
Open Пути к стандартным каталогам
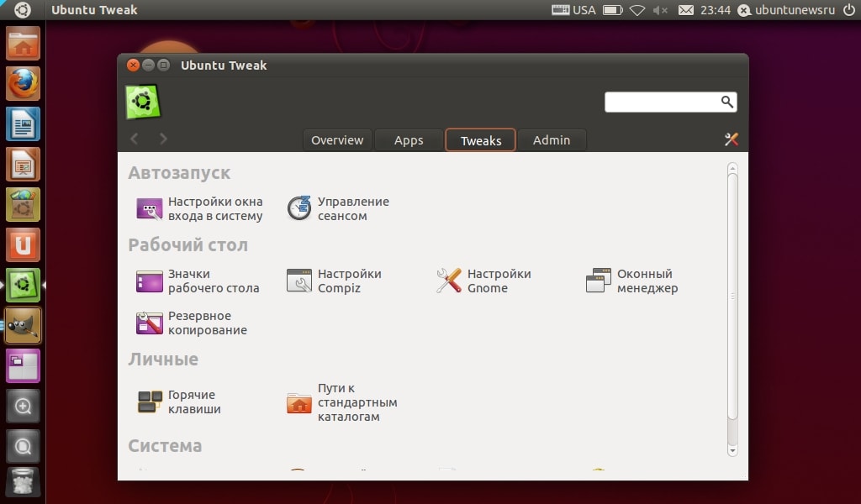coord(341,402)
